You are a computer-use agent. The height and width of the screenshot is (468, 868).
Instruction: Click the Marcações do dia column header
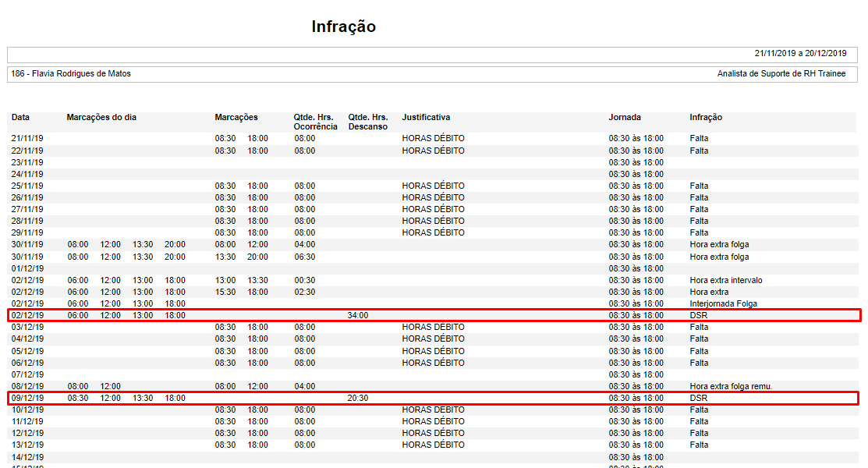[x=101, y=117]
